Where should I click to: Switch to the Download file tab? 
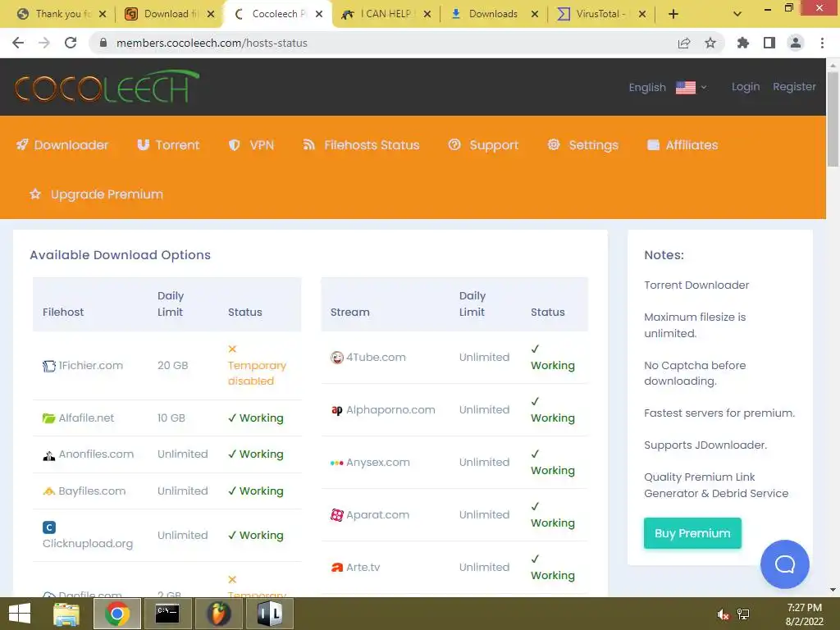coord(169,14)
